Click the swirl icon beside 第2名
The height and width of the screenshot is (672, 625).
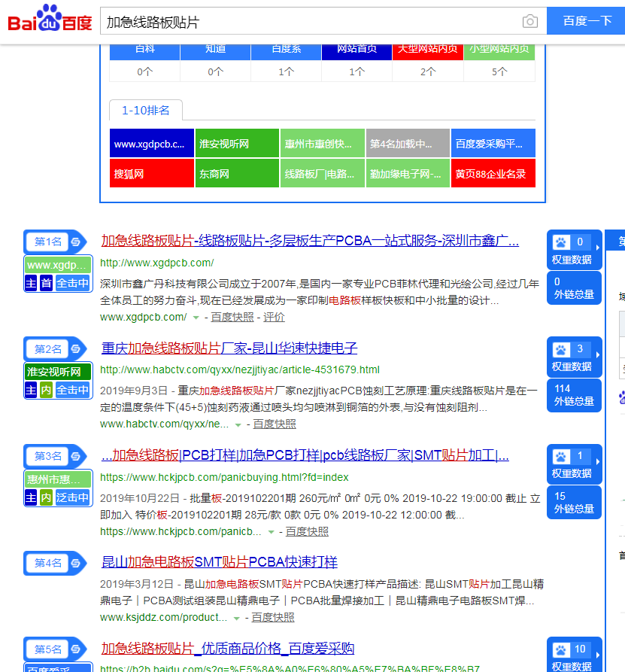[76, 349]
